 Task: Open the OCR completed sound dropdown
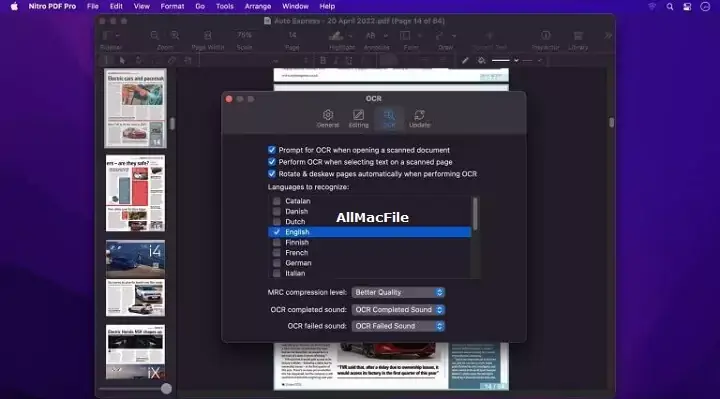tap(398, 309)
